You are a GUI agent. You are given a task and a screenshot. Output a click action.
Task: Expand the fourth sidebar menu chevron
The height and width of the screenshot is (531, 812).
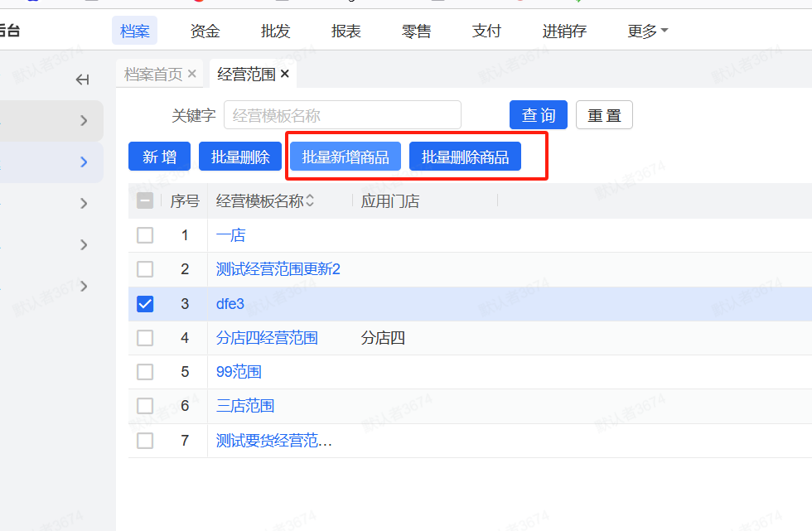coord(84,245)
